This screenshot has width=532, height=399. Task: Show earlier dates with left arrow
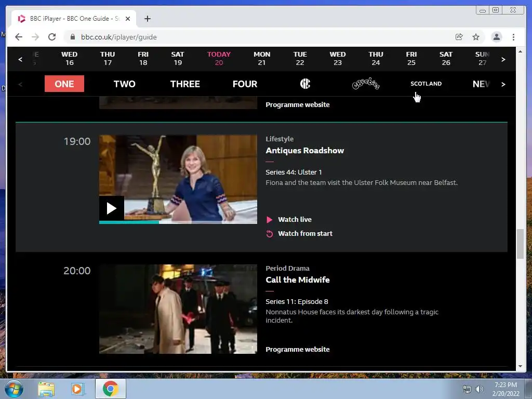click(x=20, y=59)
